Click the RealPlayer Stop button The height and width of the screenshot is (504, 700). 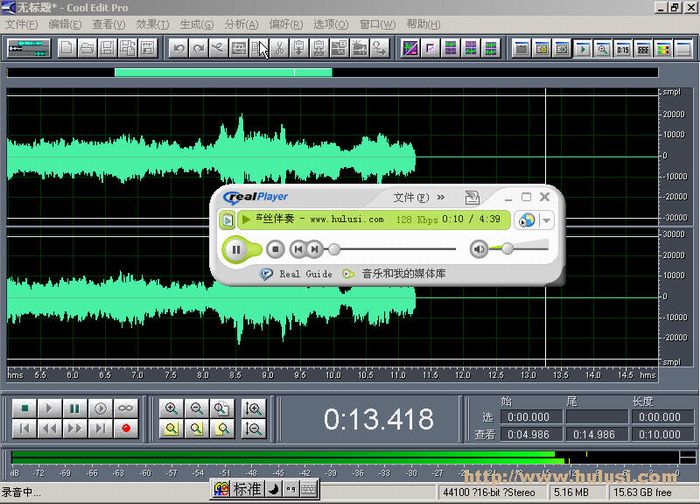275,249
